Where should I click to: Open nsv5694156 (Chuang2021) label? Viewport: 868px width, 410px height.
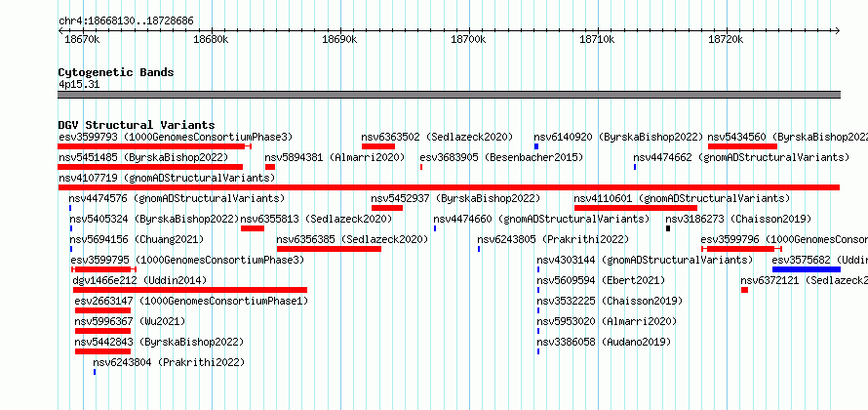137,239
